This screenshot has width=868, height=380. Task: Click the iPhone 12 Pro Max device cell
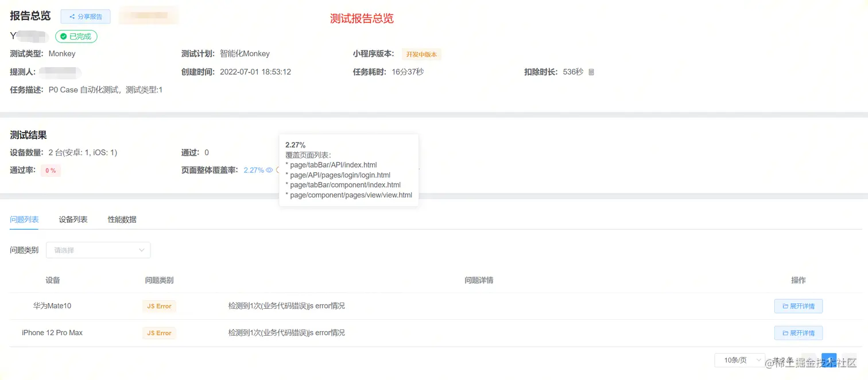coord(52,333)
